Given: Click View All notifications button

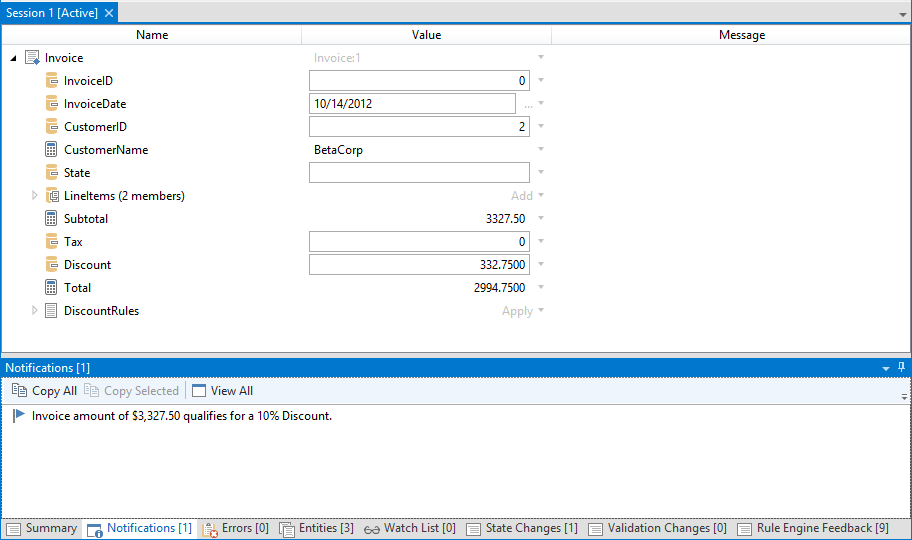Looking at the screenshot, I should pyautogui.click(x=222, y=391).
